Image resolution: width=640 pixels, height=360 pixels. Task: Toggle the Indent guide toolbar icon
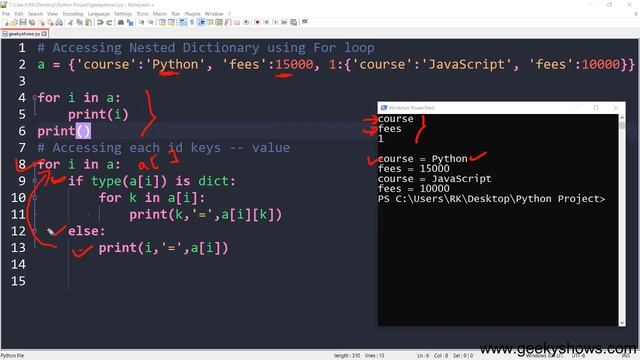(201, 22)
